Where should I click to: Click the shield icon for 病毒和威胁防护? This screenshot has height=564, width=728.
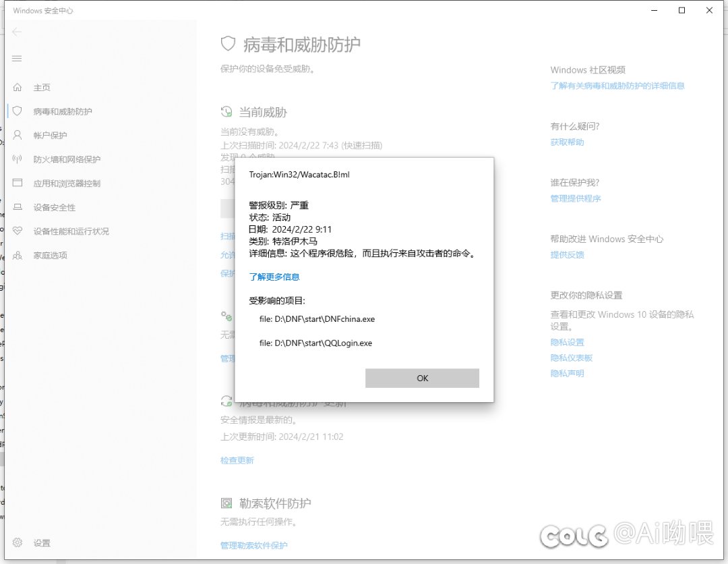[x=17, y=111]
